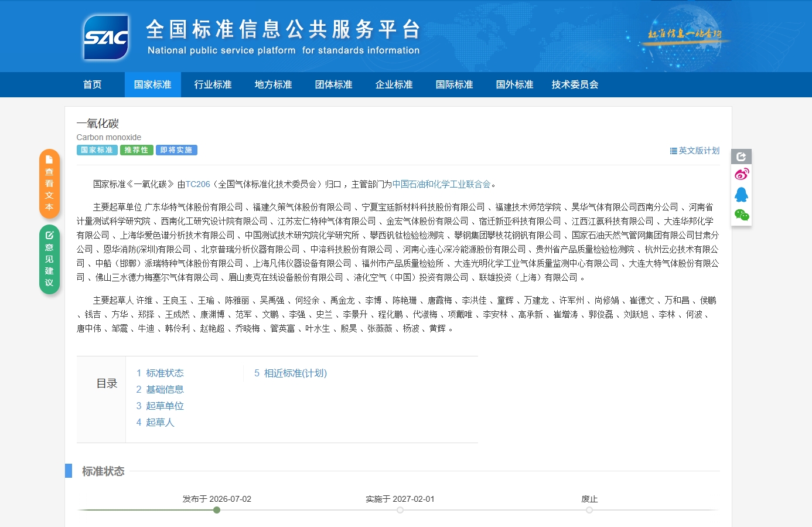Select the 国家标准 nav tab

[x=153, y=84]
